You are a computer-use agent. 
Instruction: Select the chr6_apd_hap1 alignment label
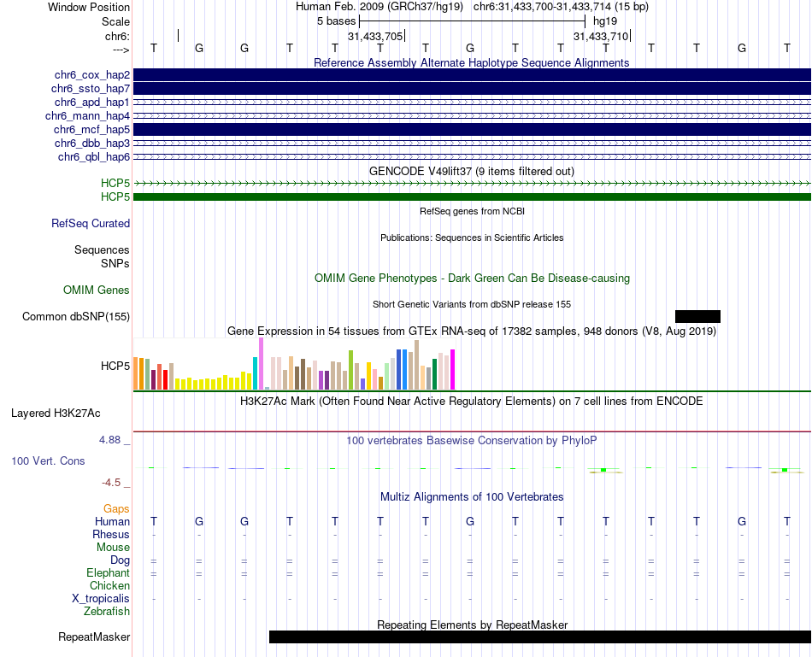click(92, 102)
